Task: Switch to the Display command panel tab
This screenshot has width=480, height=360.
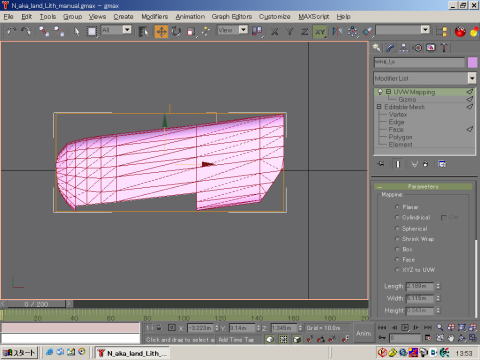Action: 431,48
